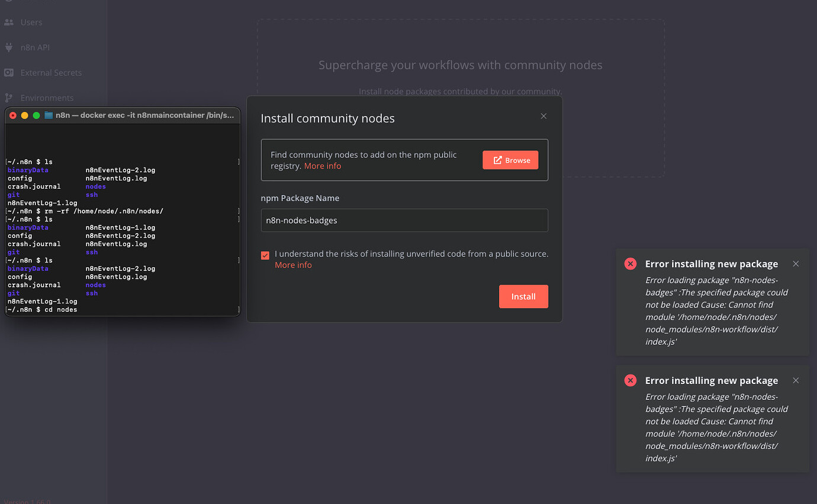Select the Users icon in the sidebar

[9, 22]
